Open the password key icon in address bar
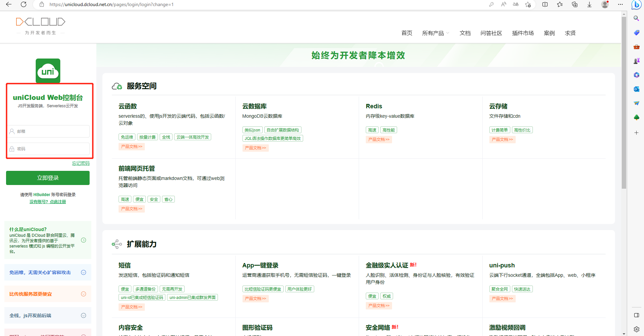The width and height of the screenshot is (644, 336). [491, 4]
